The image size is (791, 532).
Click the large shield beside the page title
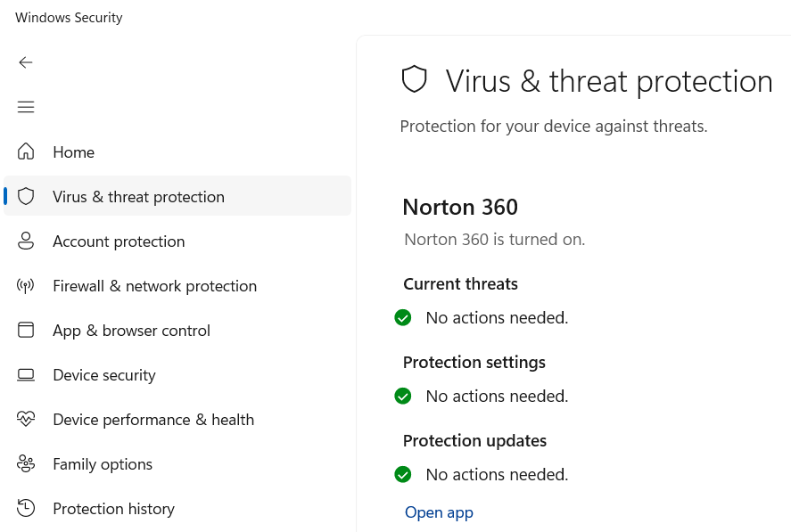tap(415, 78)
